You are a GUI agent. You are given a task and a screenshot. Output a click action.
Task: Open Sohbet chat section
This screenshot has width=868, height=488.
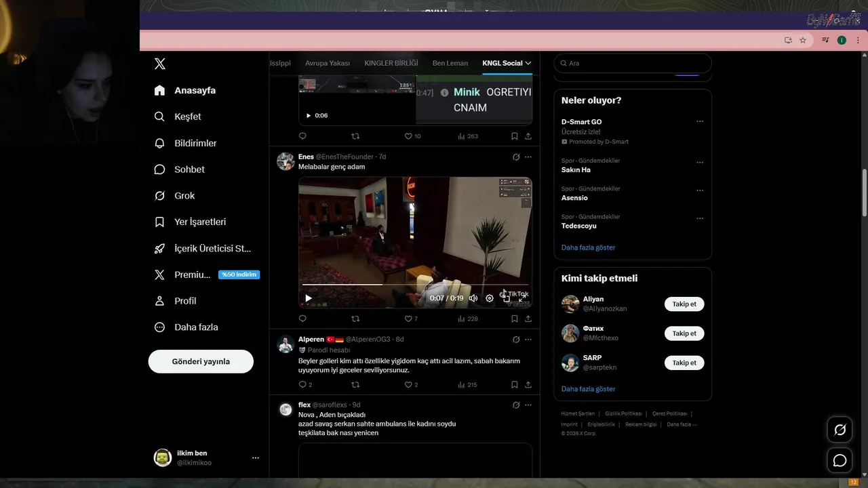(x=179, y=169)
